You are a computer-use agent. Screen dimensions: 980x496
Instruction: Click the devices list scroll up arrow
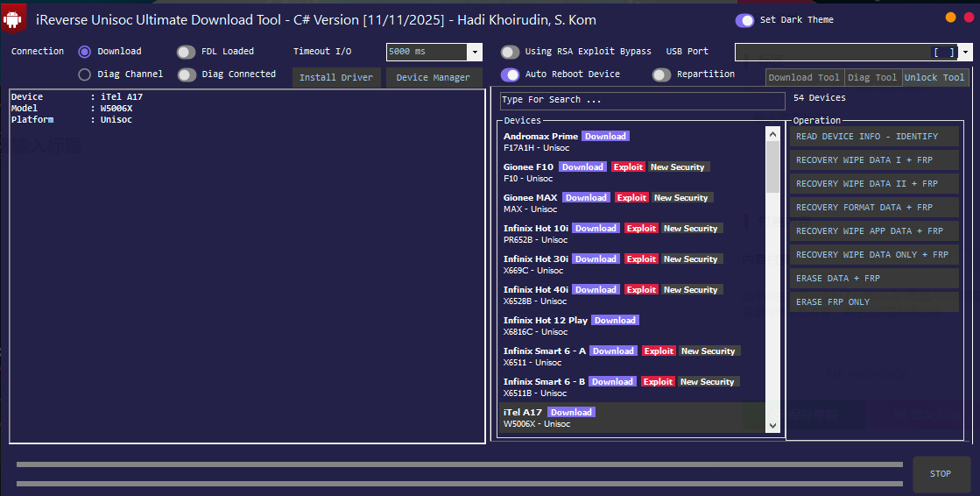(773, 134)
